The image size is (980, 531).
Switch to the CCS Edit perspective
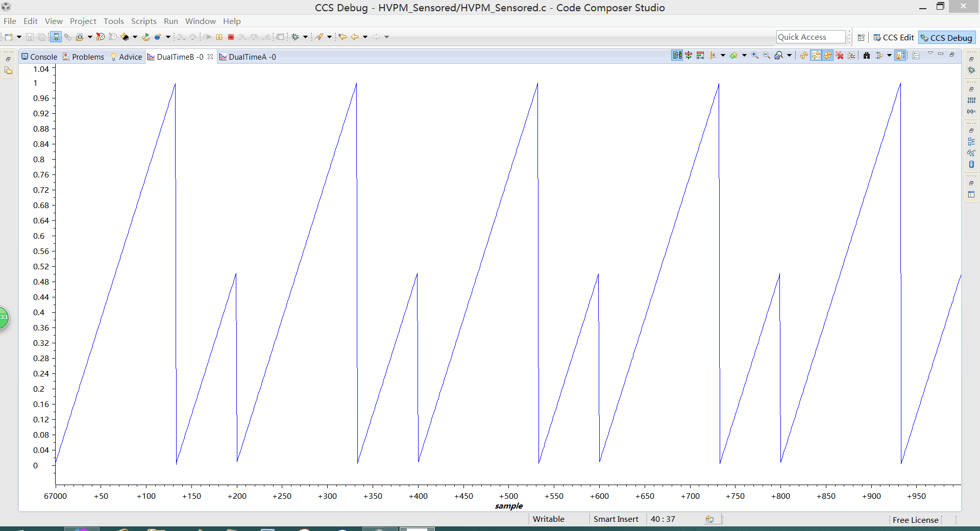pos(894,37)
